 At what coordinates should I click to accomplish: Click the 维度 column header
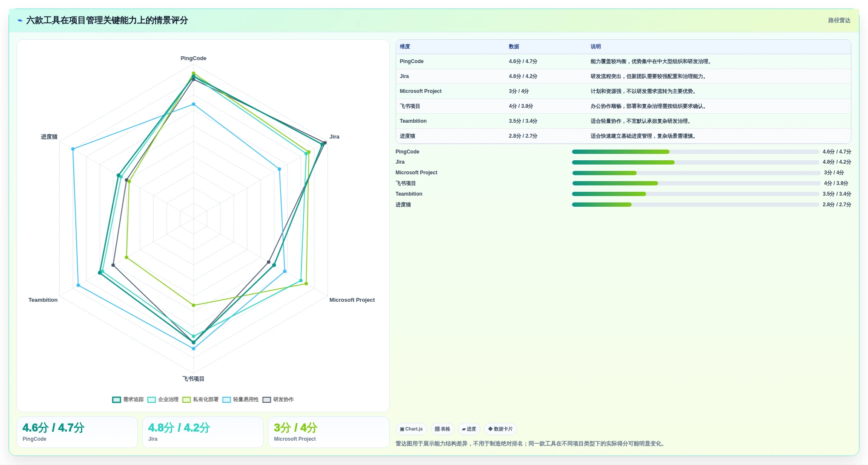(x=405, y=46)
